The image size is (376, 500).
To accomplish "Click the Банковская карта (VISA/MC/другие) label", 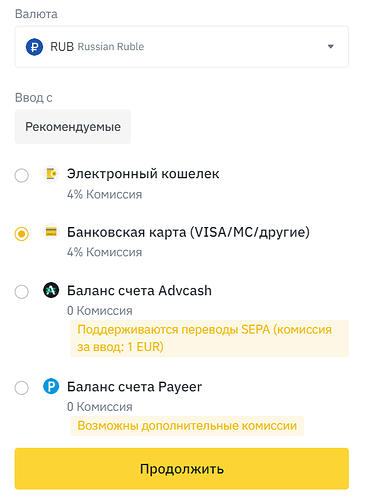I will pos(188,232).
